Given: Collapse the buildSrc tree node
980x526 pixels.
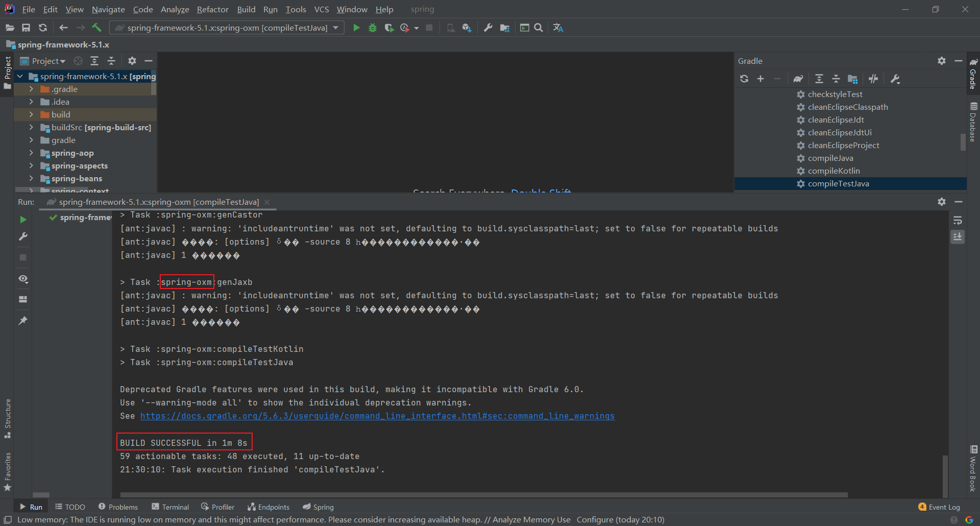Looking at the screenshot, I should point(31,127).
